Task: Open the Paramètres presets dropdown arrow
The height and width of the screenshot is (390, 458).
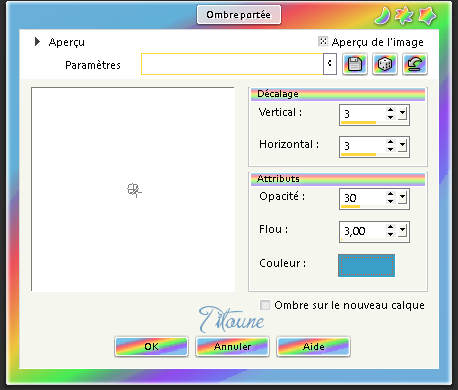Action: pos(330,64)
